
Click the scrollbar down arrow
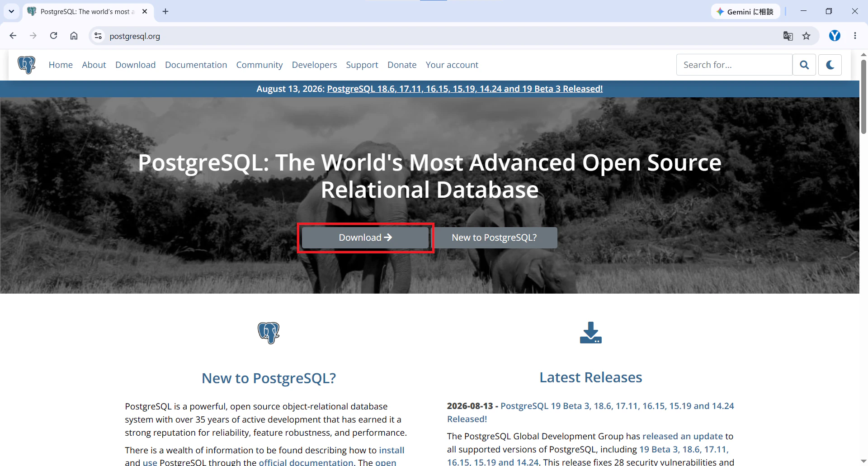(x=863, y=461)
